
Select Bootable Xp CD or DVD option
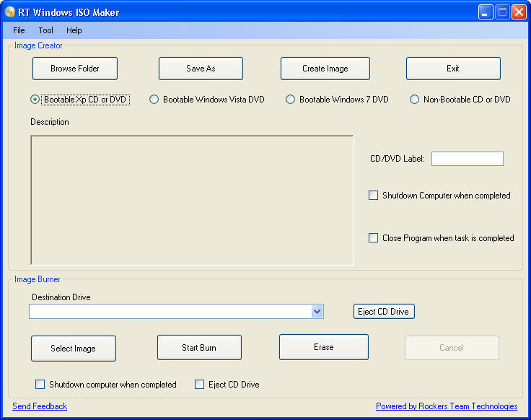coord(35,100)
